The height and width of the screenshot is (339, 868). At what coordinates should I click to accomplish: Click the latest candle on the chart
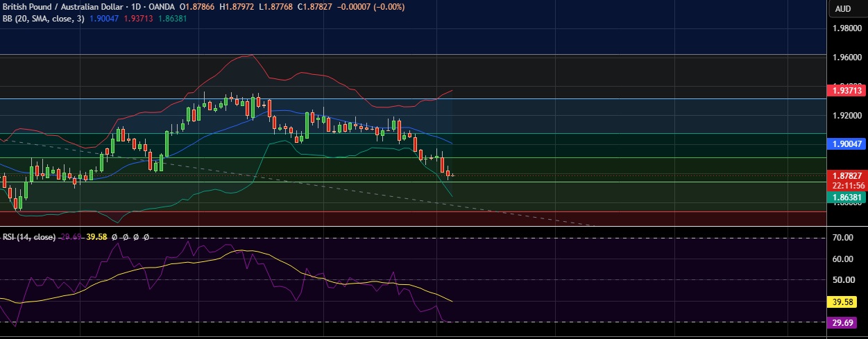pyautogui.click(x=452, y=175)
